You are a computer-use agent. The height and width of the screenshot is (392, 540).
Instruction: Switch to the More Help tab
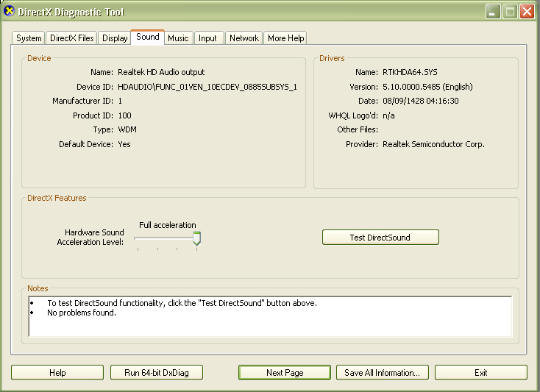tap(285, 38)
